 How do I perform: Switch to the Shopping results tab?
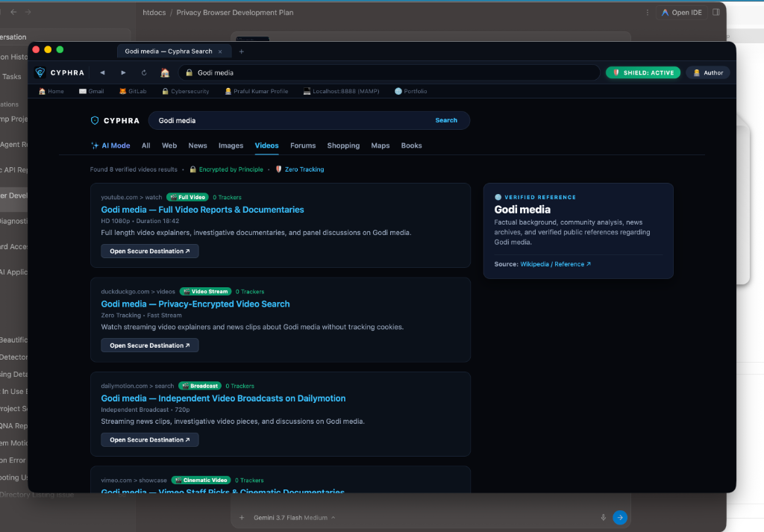(343, 145)
